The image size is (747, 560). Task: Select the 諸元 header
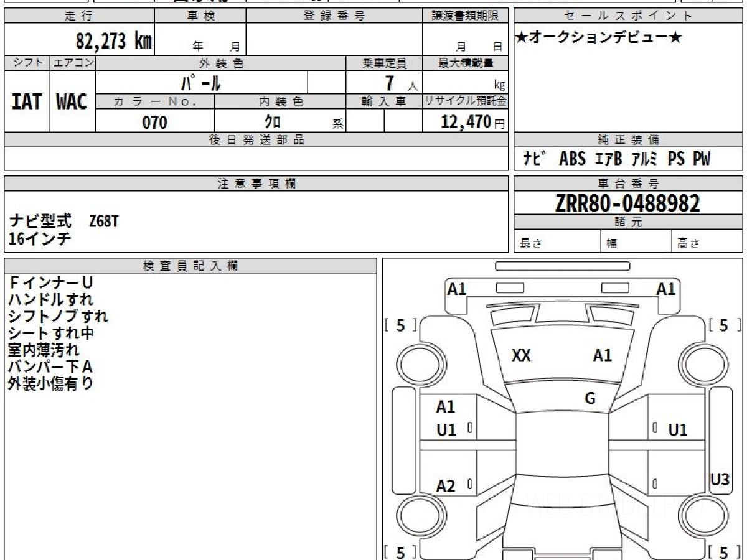(x=628, y=222)
